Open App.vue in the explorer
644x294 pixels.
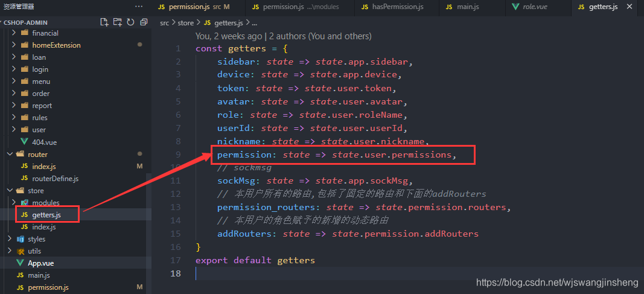point(40,263)
